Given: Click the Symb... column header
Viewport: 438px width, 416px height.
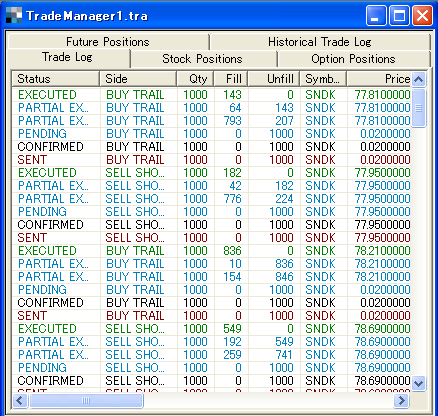Looking at the screenshot, I should [323, 79].
